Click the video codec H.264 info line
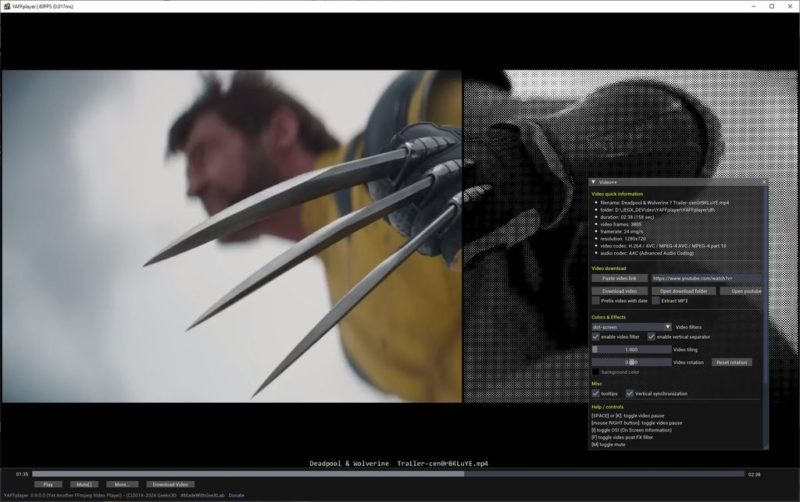The image size is (800, 502). coord(663,246)
